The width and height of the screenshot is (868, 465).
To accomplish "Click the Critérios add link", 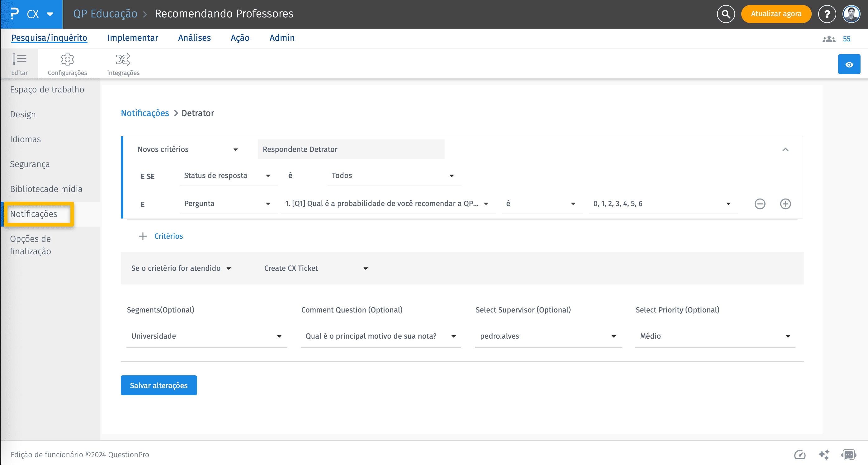I will coord(168,236).
